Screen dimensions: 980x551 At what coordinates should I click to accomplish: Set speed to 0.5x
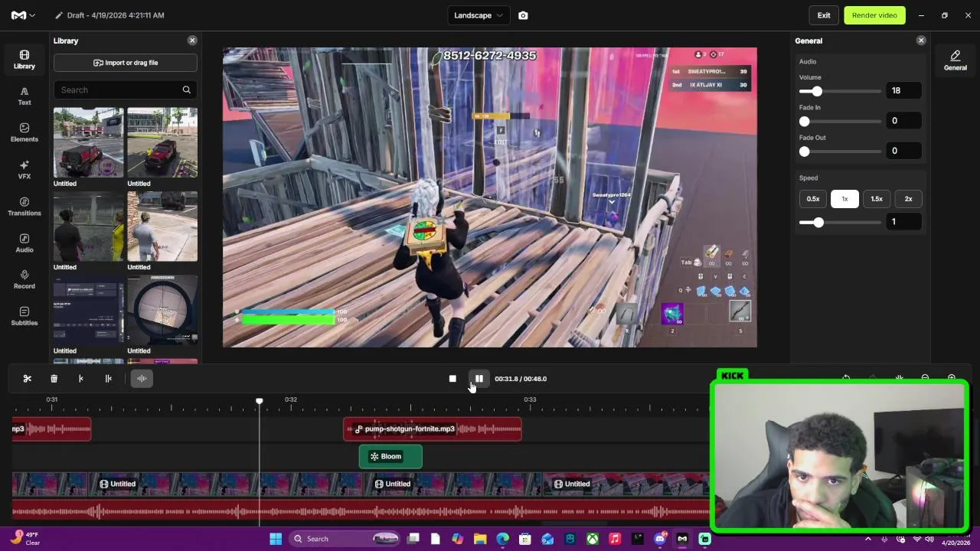(x=813, y=199)
